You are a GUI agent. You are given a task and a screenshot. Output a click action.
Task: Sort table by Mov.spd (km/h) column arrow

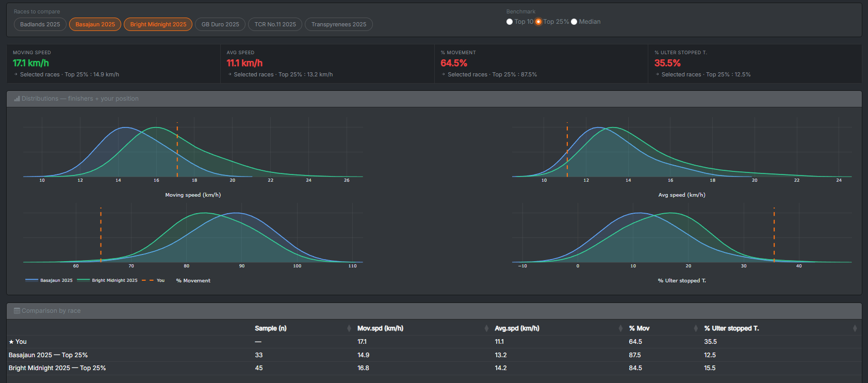[486, 328]
